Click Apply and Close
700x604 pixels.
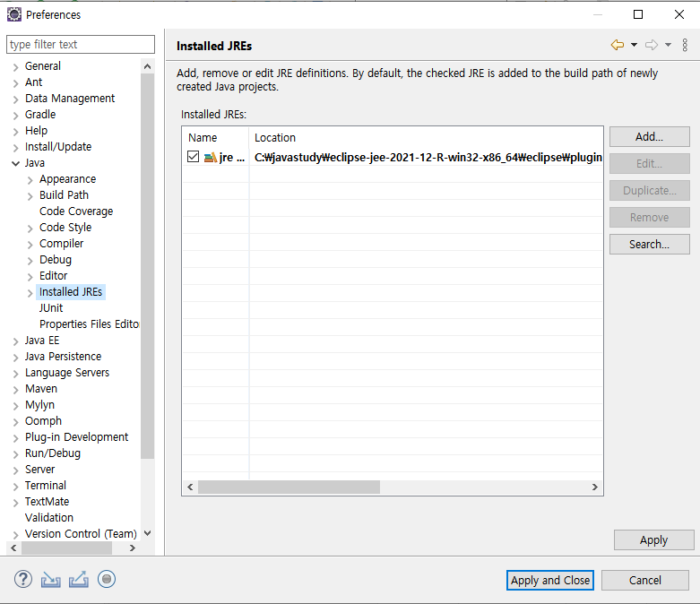coord(550,581)
